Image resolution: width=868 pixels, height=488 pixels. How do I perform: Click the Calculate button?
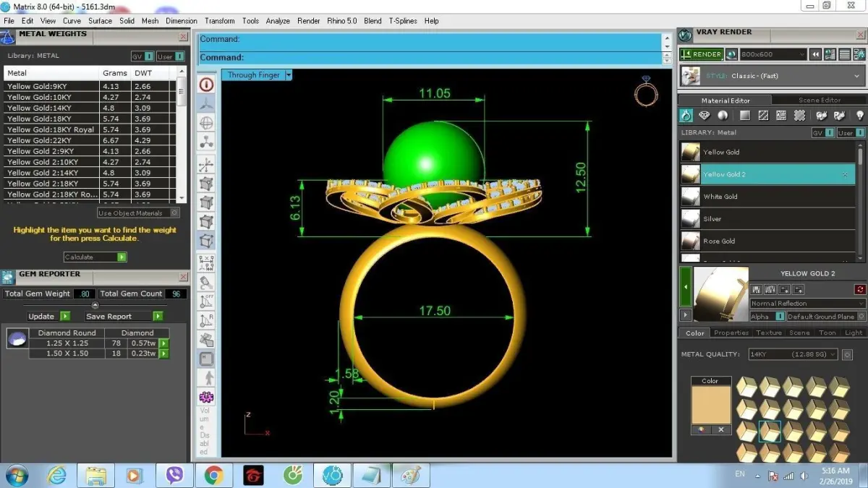point(95,257)
